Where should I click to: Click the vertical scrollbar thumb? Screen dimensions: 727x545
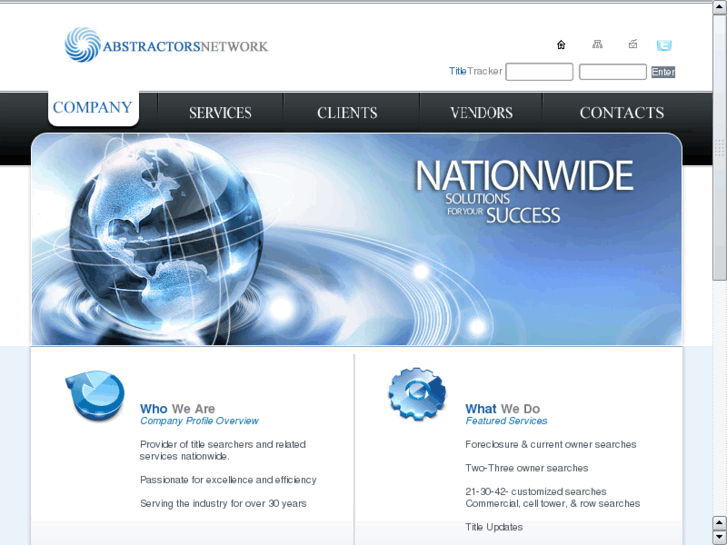click(x=720, y=147)
